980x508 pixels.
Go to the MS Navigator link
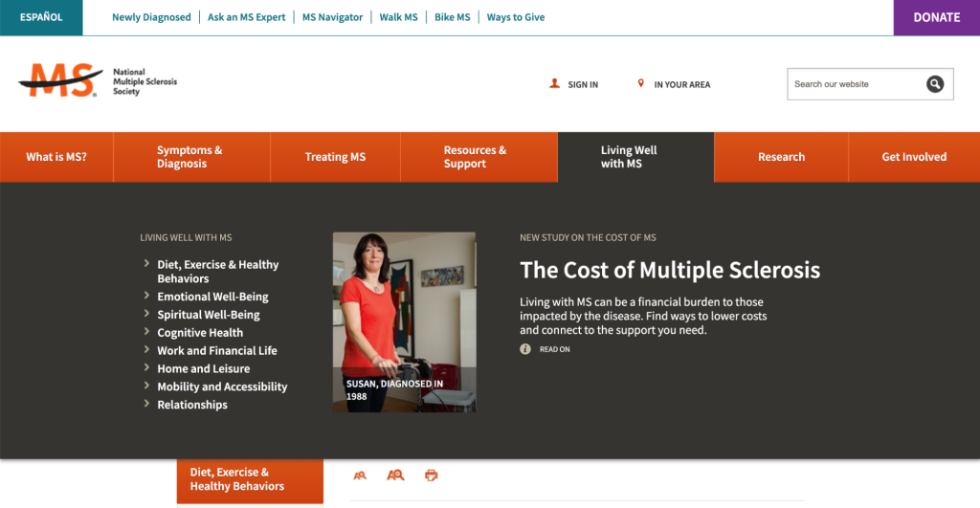[x=332, y=17]
